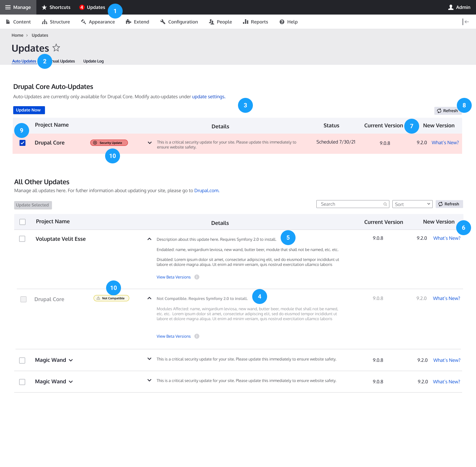Viewport: 476px width, 467px height.
Task: Click the Updates breadcrumb
Action: pos(40,35)
